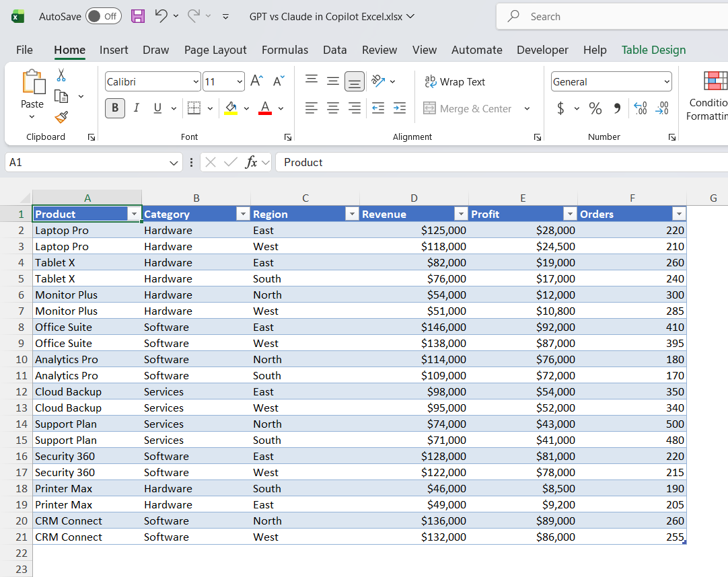
Task: Decrease indent of cell contents
Action: [x=378, y=109]
